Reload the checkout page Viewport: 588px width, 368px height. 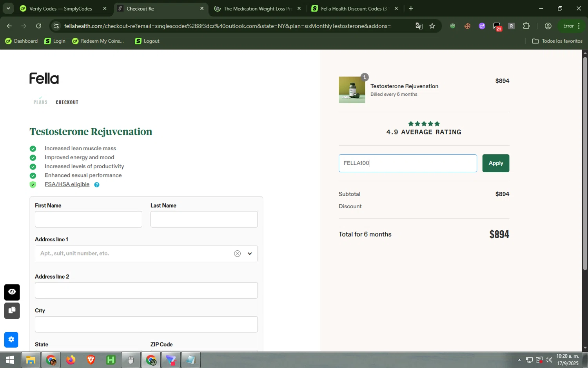coord(38,26)
